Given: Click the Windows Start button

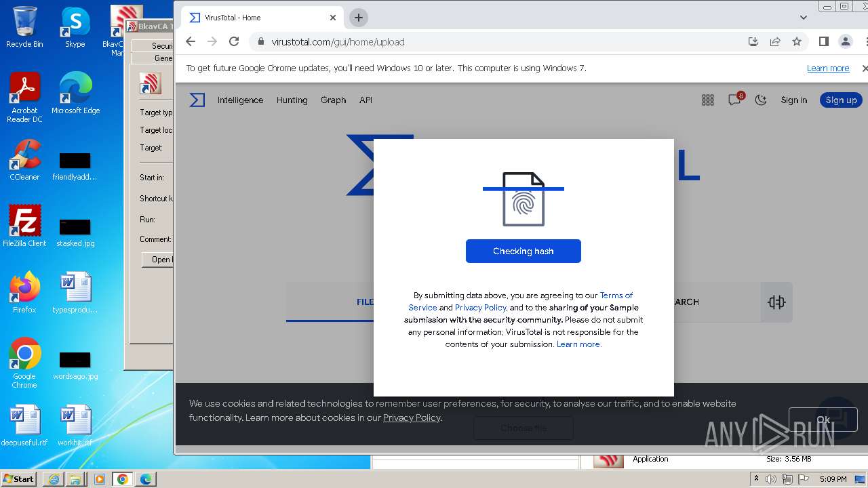Looking at the screenshot, I should pyautogui.click(x=19, y=479).
